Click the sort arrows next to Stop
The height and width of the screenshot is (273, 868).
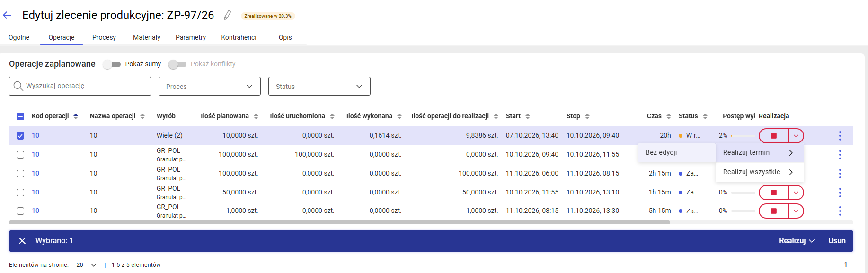(587, 116)
